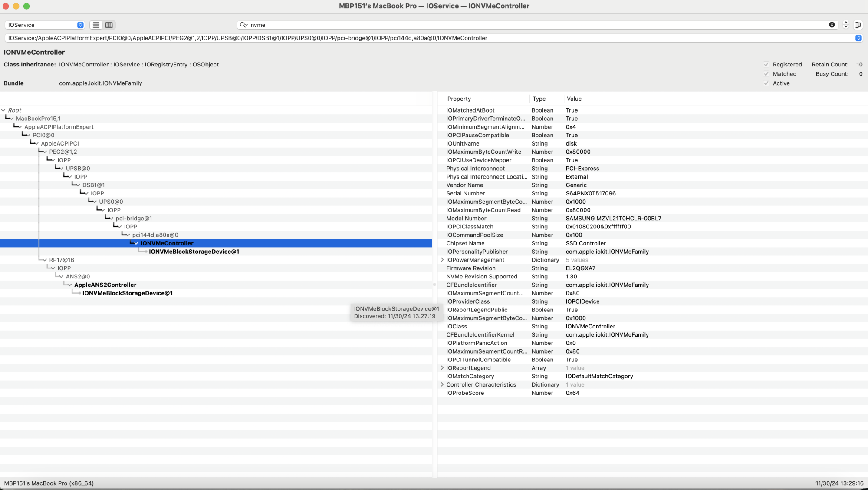The width and height of the screenshot is (868, 490).
Task: Collapse the RP17@1B tree node
Action: pyautogui.click(x=44, y=260)
